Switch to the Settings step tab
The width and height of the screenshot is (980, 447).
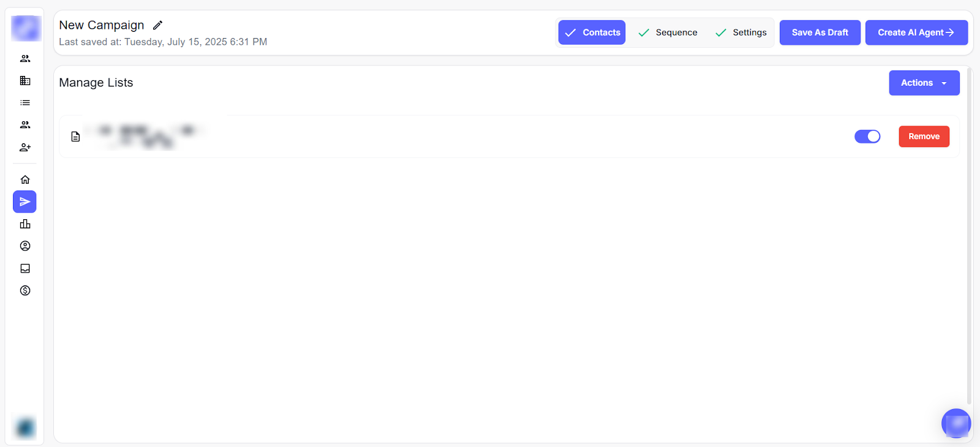[x=741, y=32]
